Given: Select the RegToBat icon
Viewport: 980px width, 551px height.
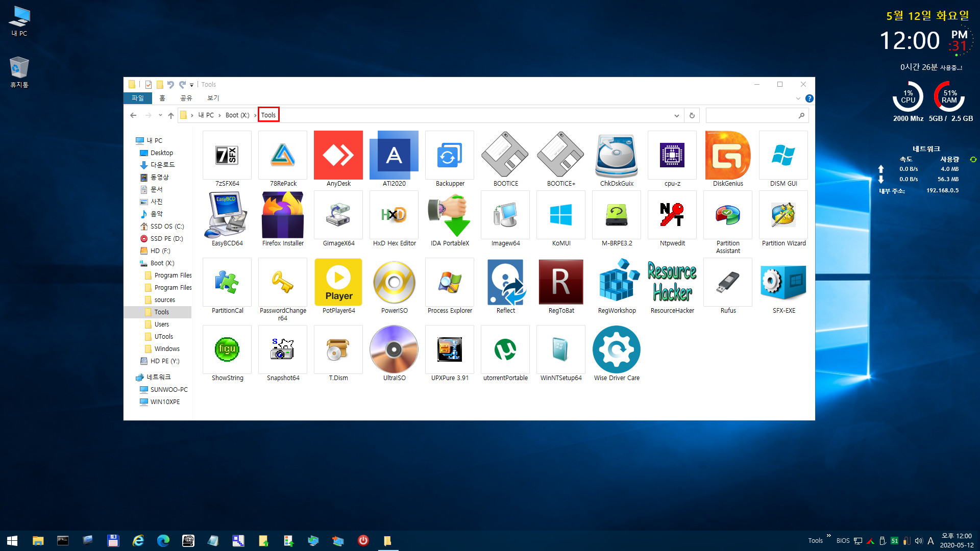Looking at the screenshot, I should click(561, 282).
